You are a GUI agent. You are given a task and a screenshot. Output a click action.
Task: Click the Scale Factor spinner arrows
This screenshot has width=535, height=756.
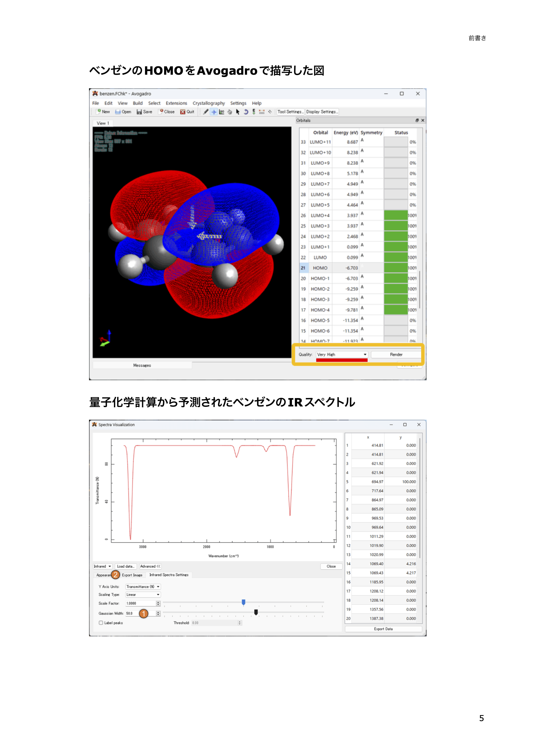tap(158, 604)
